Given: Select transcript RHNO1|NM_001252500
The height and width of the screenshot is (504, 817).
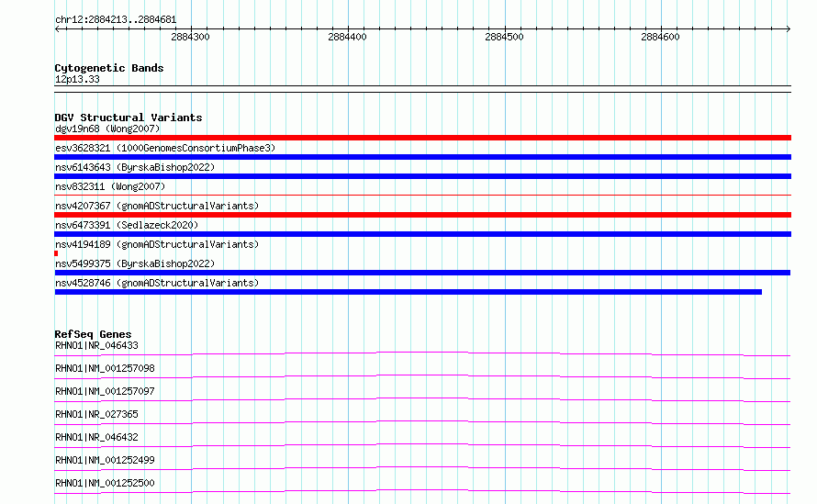Looking at the screenshot, I should 105,483.
